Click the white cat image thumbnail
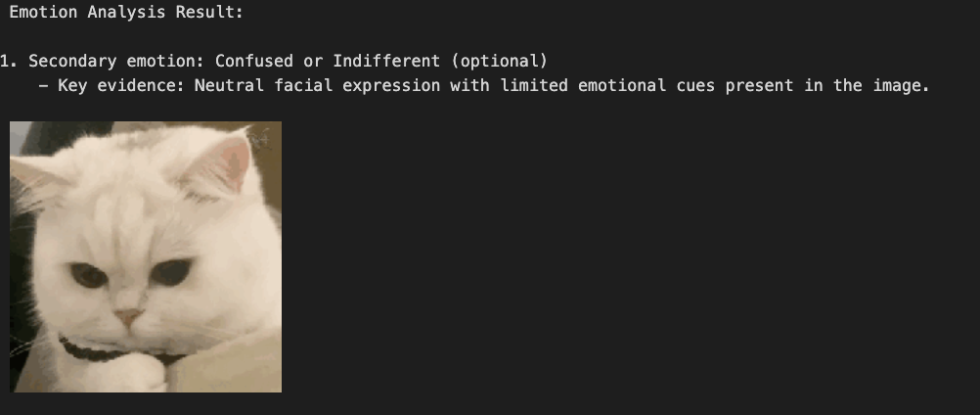Viewport: 980px width, 415px height. coord(146,256)
